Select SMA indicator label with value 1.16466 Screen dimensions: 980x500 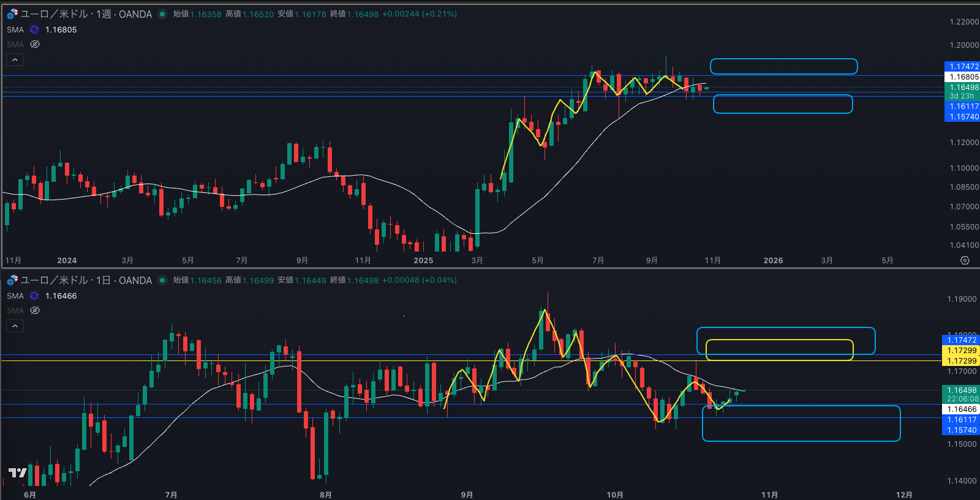pos(15,296)
